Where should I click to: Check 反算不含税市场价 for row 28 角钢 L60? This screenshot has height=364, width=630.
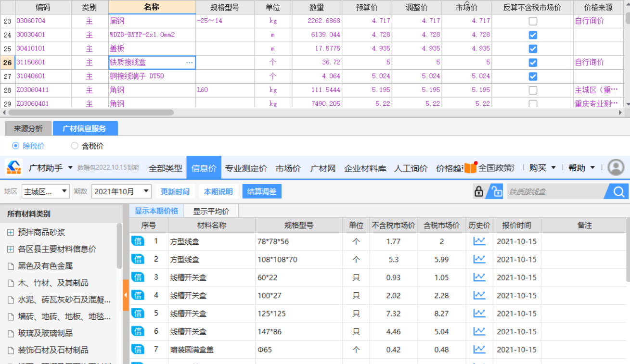(533, 90)
